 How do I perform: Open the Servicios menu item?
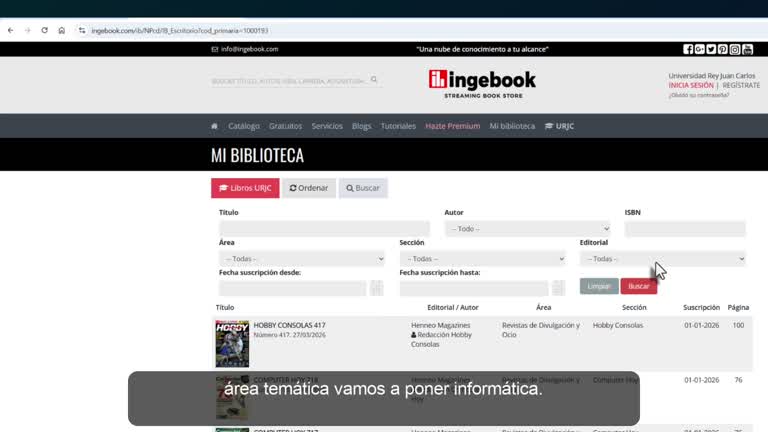click(x=327, y=126)
